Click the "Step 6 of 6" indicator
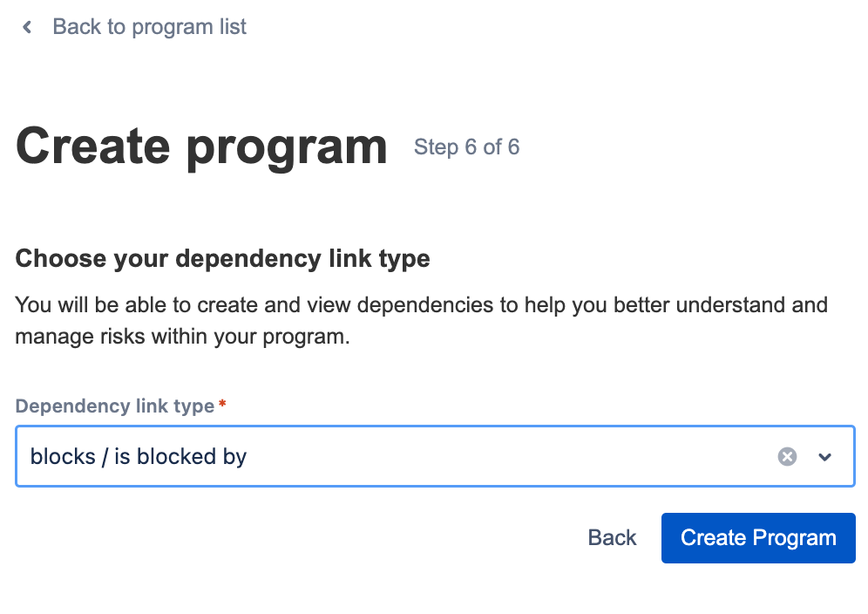 [x=466, y=147]
